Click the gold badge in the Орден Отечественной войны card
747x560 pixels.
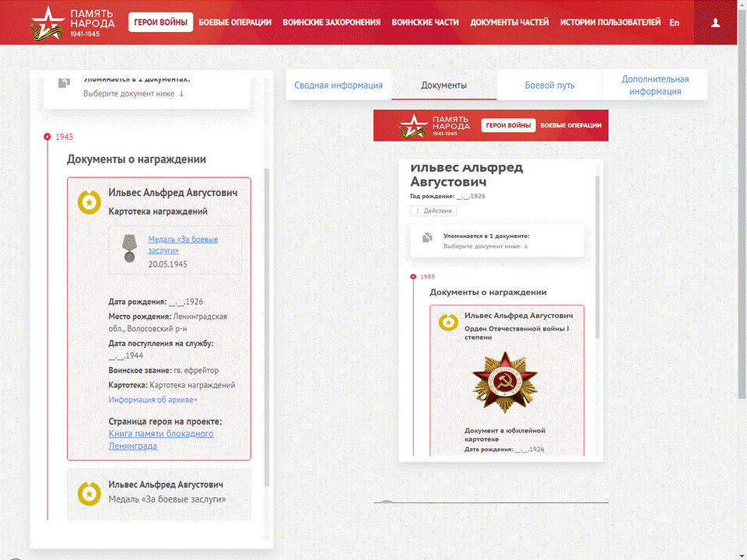point(448,322)
